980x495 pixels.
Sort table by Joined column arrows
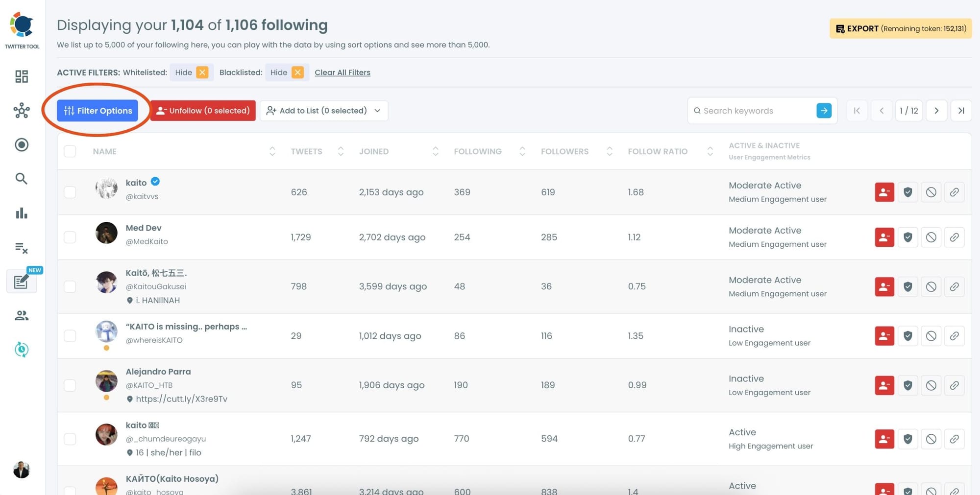(x=435, y=151)
